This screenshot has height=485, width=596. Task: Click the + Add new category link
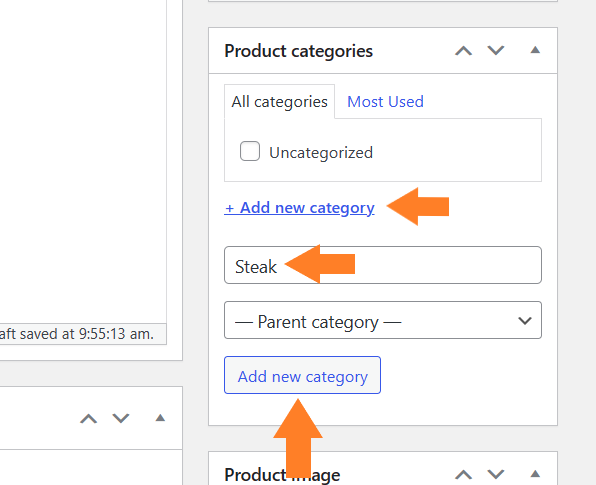299,208
